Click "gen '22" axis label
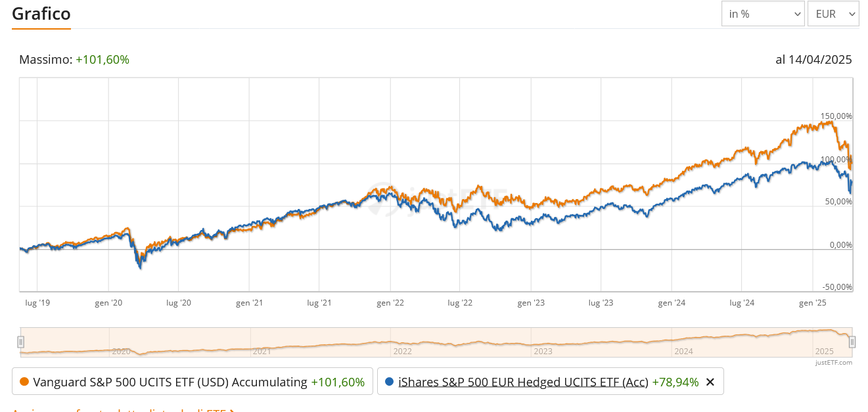Image resolution: width=868 pixels, height=412 pixels. (x=390, y=303)
